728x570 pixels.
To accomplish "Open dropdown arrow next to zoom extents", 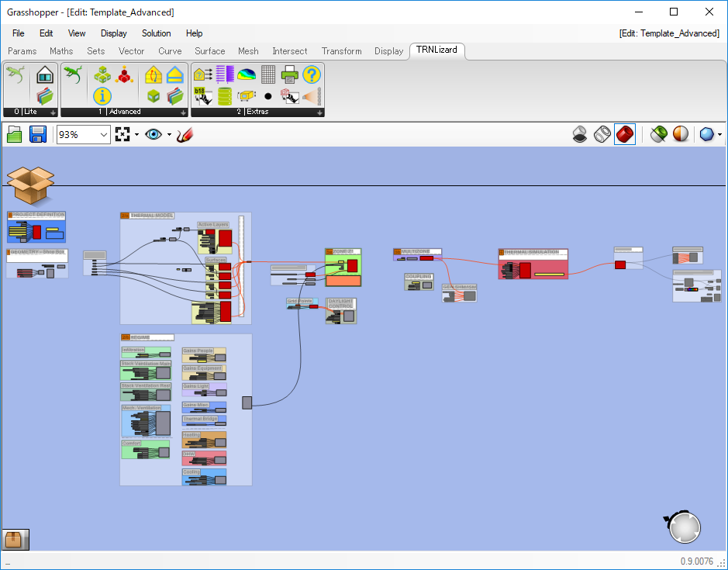I will click(136, 135).
